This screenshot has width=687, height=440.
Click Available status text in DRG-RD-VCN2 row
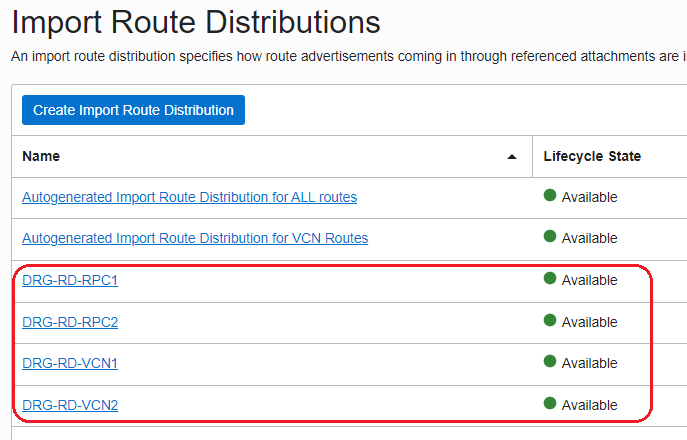tap(589, 405)
